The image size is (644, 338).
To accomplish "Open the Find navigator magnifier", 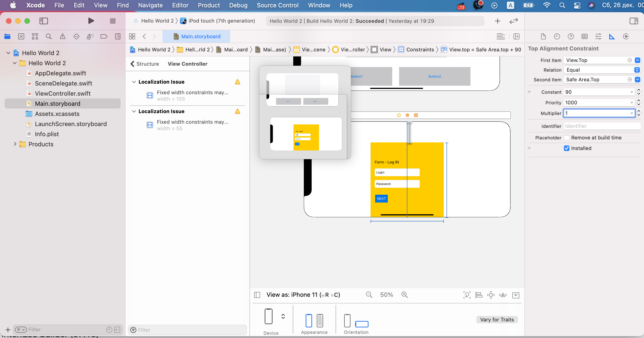I will click(49, 37).
